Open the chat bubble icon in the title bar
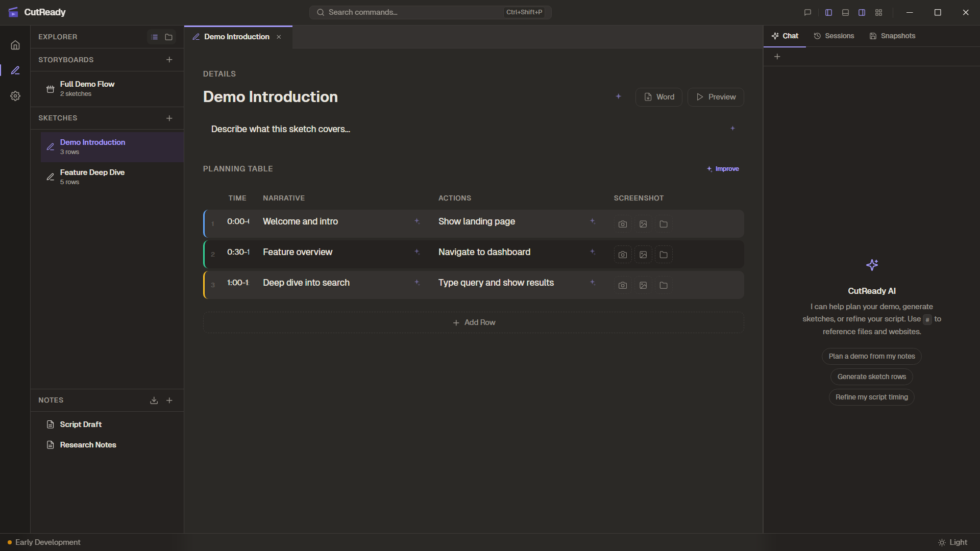980x551 pixels. pyautogui.click(x=807, y=12)
